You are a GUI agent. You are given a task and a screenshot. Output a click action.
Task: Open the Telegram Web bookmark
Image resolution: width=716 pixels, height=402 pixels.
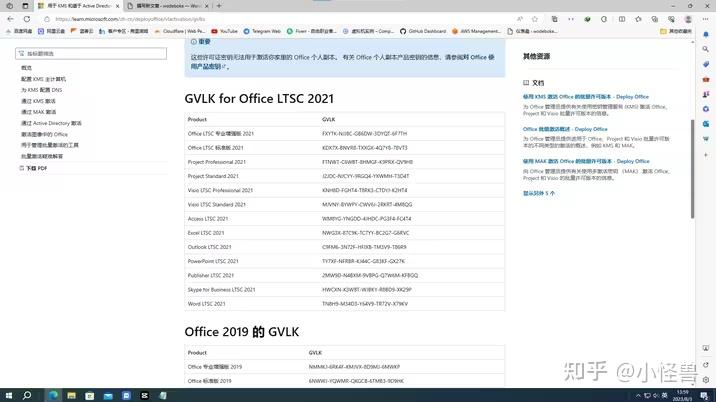click(262, 31)
